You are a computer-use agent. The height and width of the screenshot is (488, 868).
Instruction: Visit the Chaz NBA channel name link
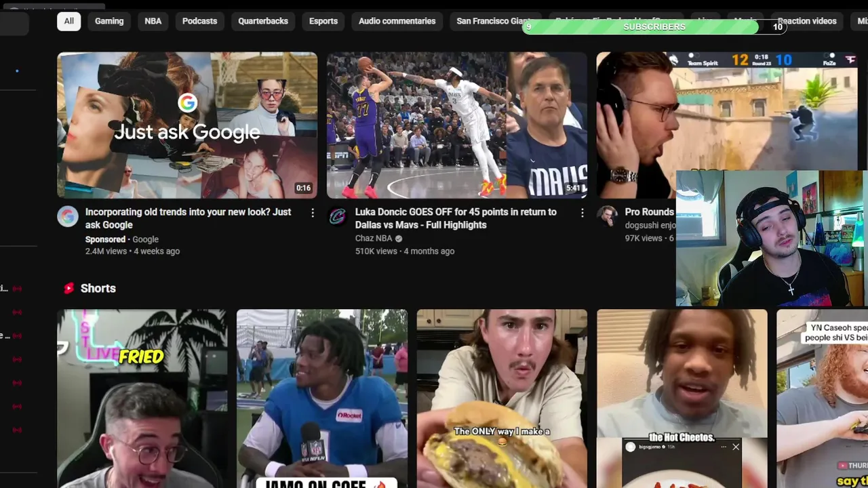374,239
